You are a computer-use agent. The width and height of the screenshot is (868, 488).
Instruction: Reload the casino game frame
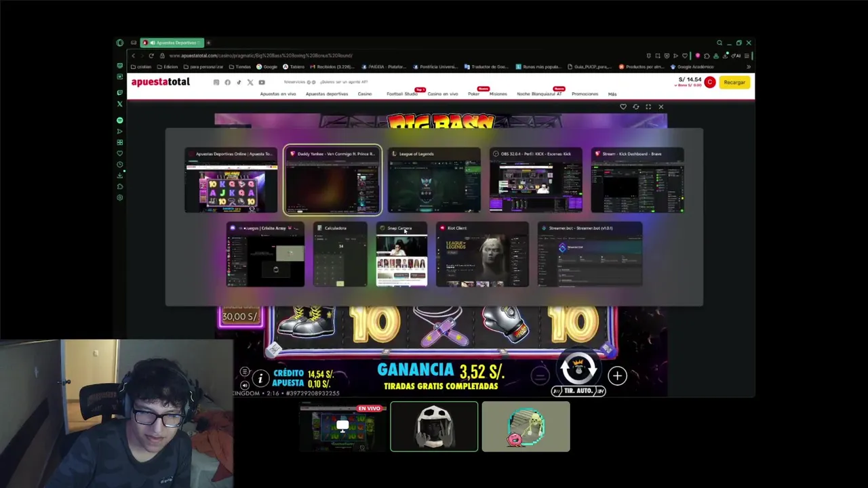coord(635,106)
